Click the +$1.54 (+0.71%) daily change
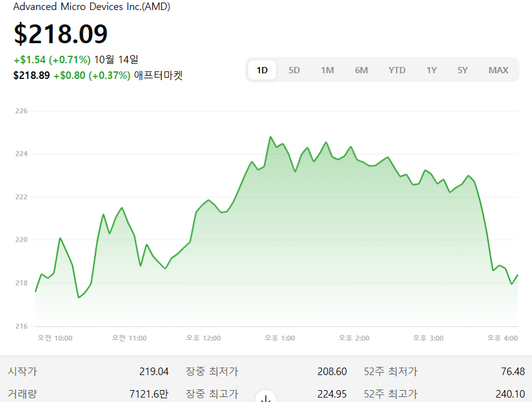The image size is (532, 402). pos(52,60)
